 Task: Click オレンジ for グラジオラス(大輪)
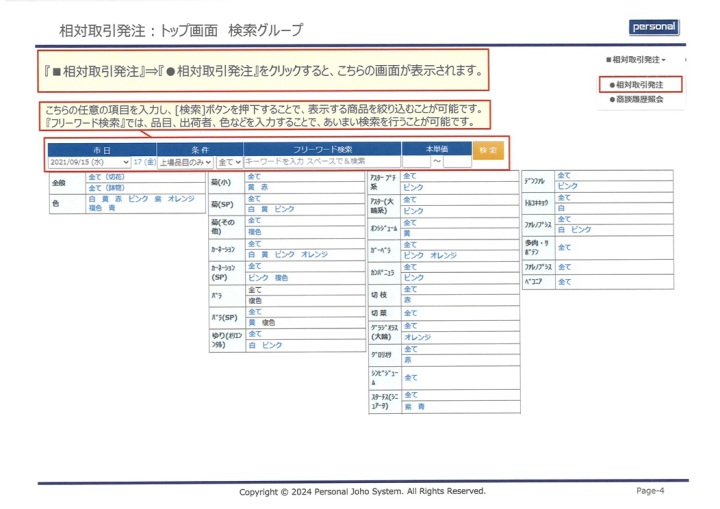(x=417, y=337)
